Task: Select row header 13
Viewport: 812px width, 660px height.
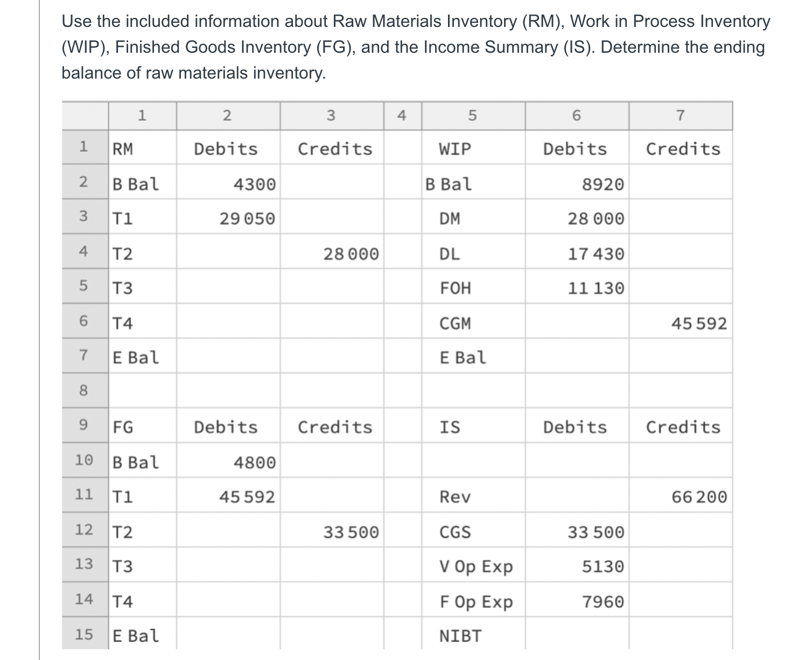Action: (85, 564)
